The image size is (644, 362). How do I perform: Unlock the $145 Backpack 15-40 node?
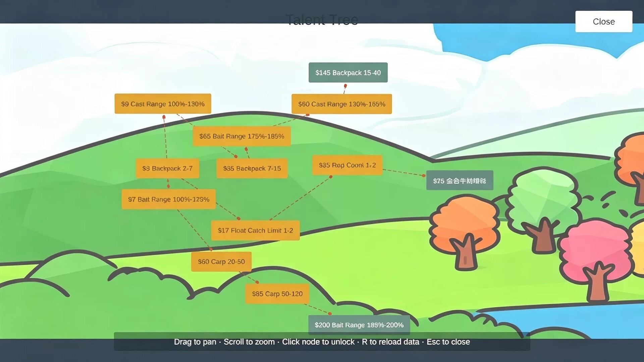[348, 72]
